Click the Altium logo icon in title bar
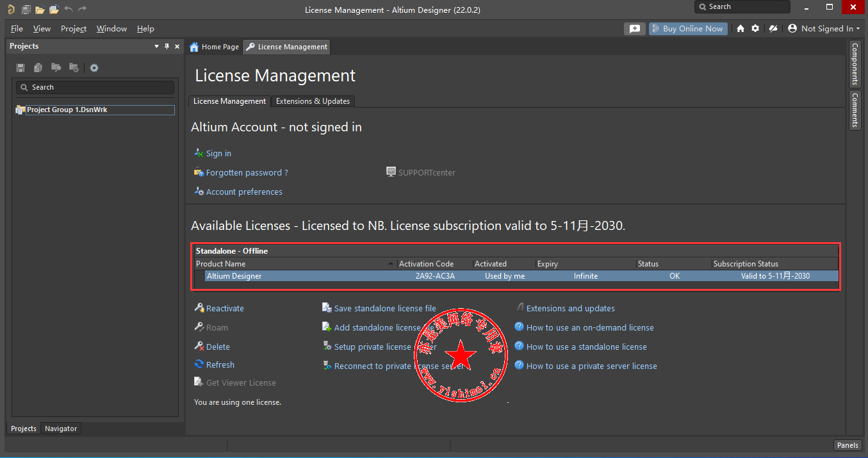Viewport: 868px width, 458px height. (x=11, y=10)
